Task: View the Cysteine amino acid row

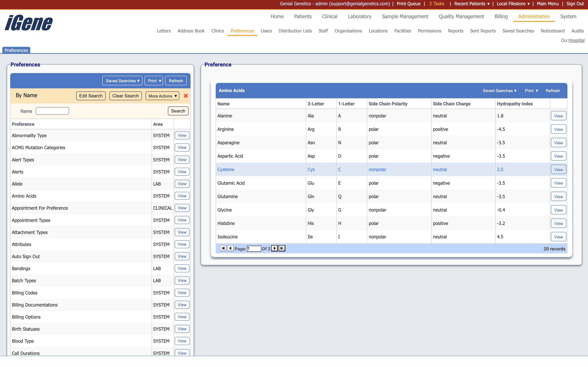Action: point(558,170)
